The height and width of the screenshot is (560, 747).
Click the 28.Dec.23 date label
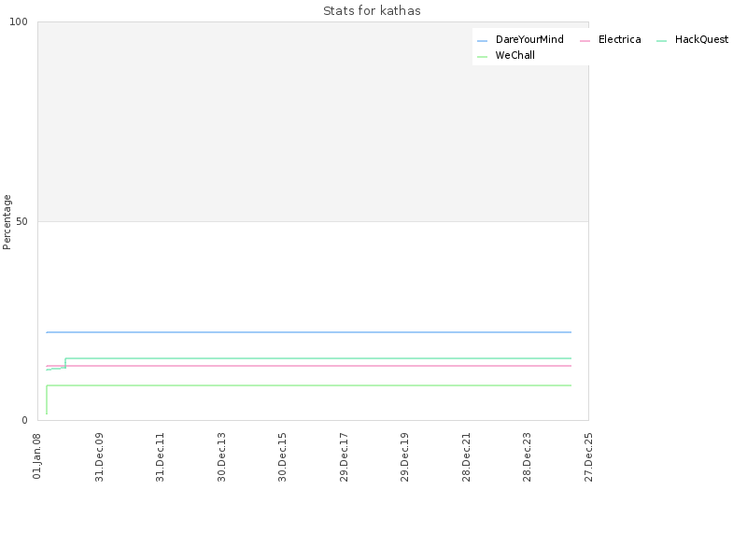pos(528,457)
